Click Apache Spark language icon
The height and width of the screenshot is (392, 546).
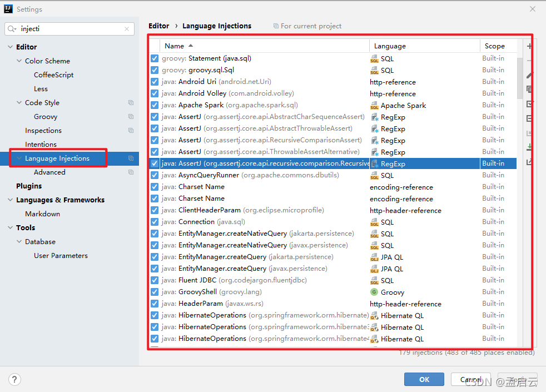pyautogui.click(x=374, y=105)
